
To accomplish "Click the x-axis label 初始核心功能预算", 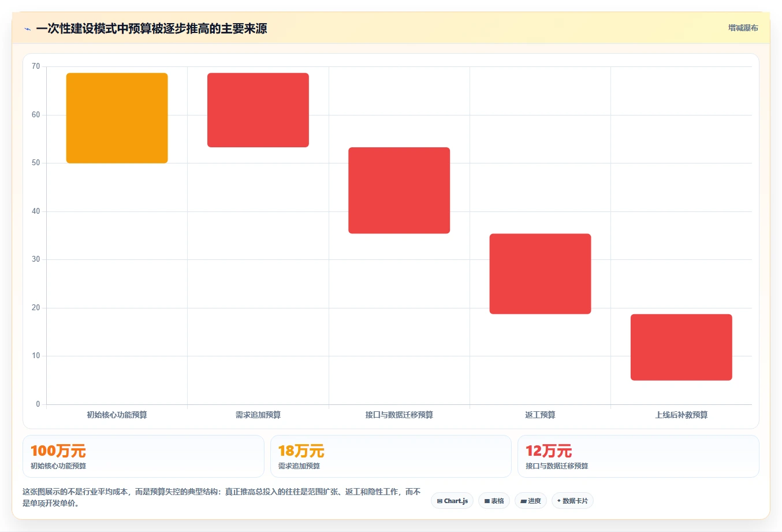I will pyautogui.click(x=117, y=415).
